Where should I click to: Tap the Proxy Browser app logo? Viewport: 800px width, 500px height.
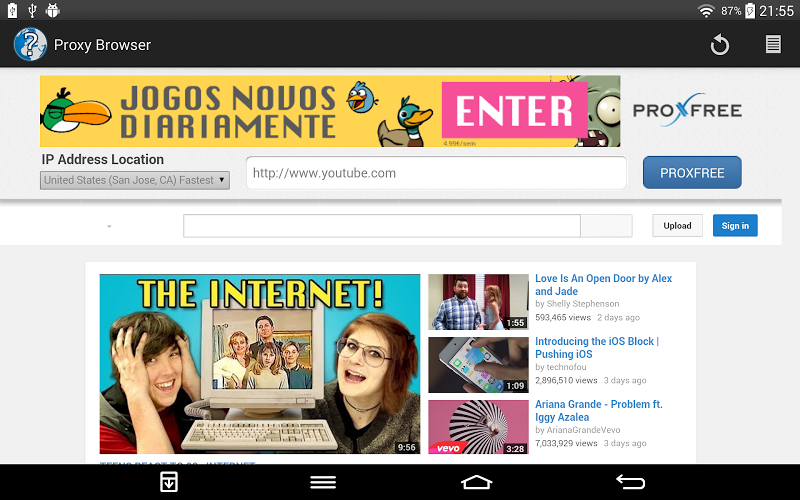point(30,45)
